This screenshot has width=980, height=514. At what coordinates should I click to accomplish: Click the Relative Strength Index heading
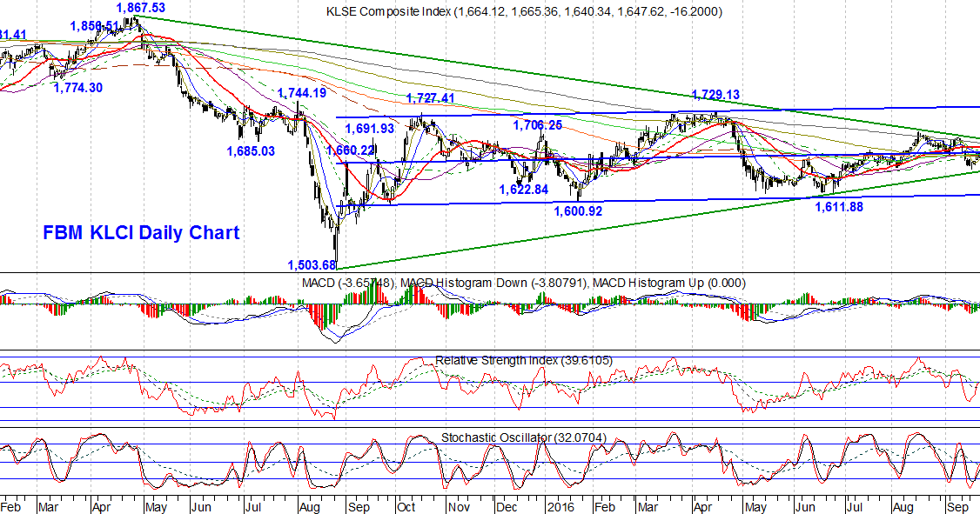(x=524, y=360)
